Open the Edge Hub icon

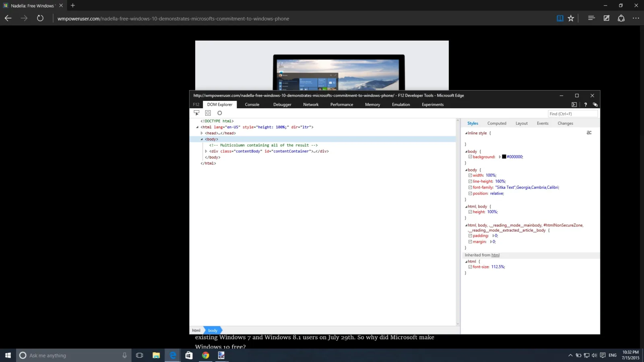coord(591,18)
